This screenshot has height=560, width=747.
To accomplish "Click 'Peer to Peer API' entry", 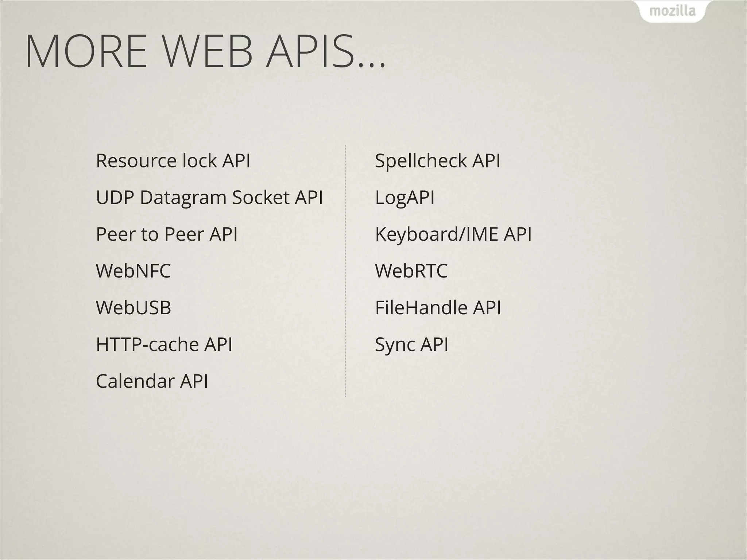I will (x=167, y=234).
